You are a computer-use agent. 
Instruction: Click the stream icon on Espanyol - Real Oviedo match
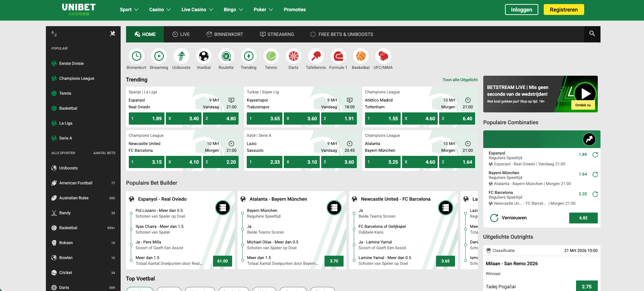(231, 100)
